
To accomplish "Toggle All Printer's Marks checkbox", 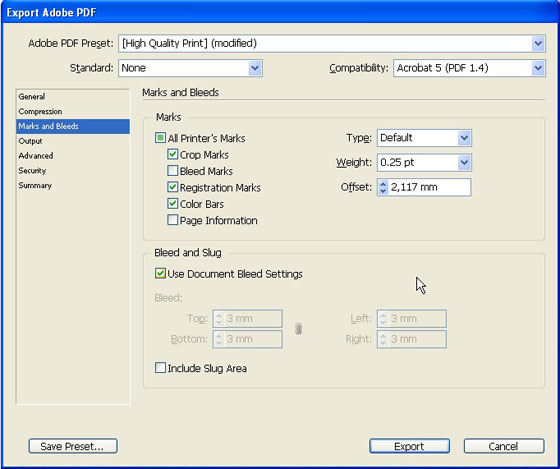I will (160, 138).
